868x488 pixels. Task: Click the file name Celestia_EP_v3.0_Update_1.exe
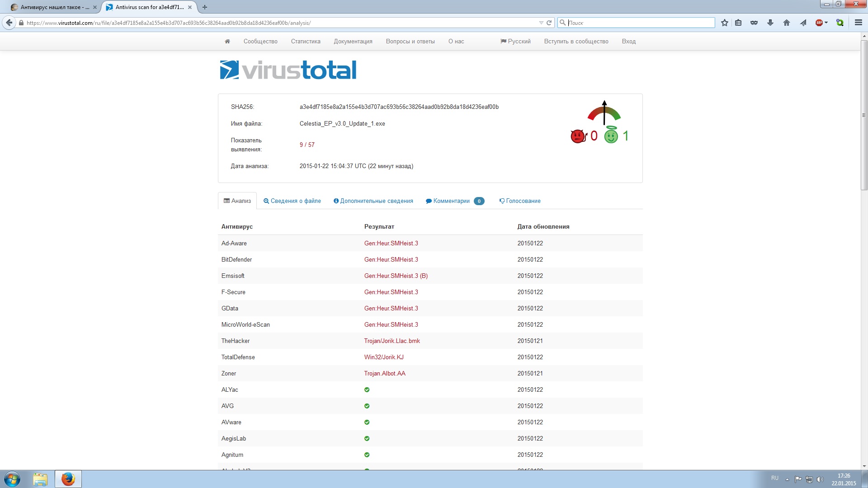(x=342, y=123)
